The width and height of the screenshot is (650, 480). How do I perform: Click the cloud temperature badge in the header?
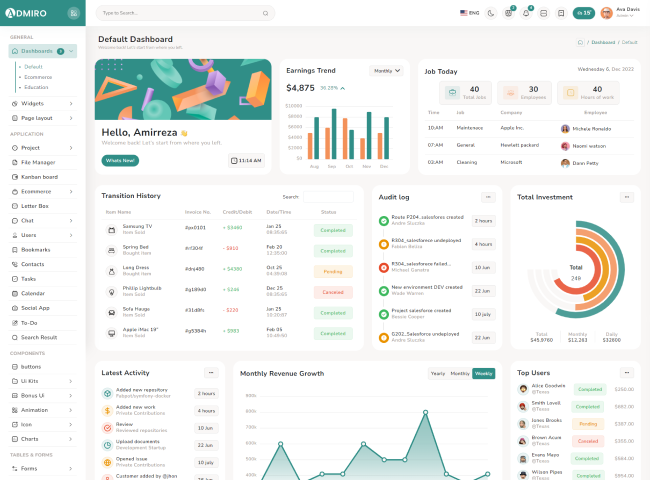583,13
